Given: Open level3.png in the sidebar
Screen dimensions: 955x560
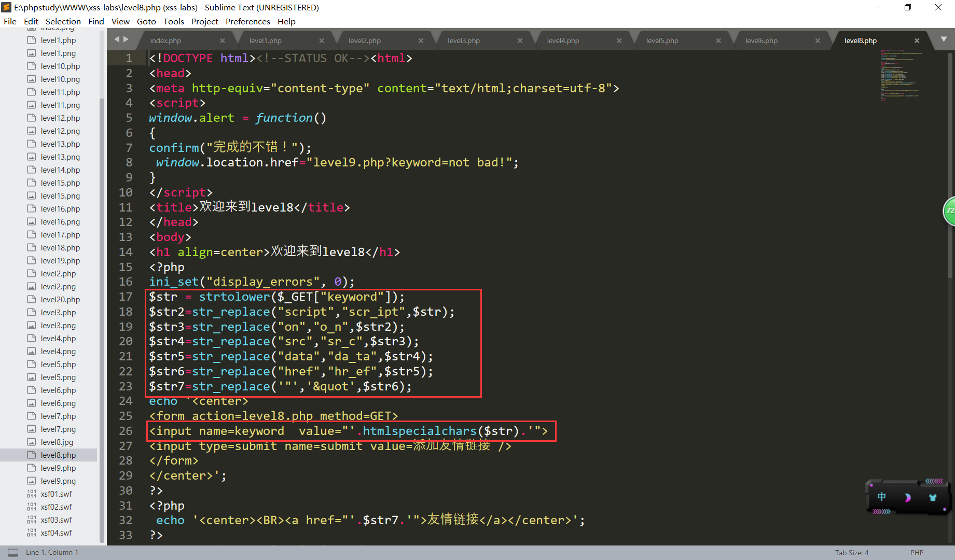Looking at the screenshot, I should pyautogui.click(x=58, y=325).
